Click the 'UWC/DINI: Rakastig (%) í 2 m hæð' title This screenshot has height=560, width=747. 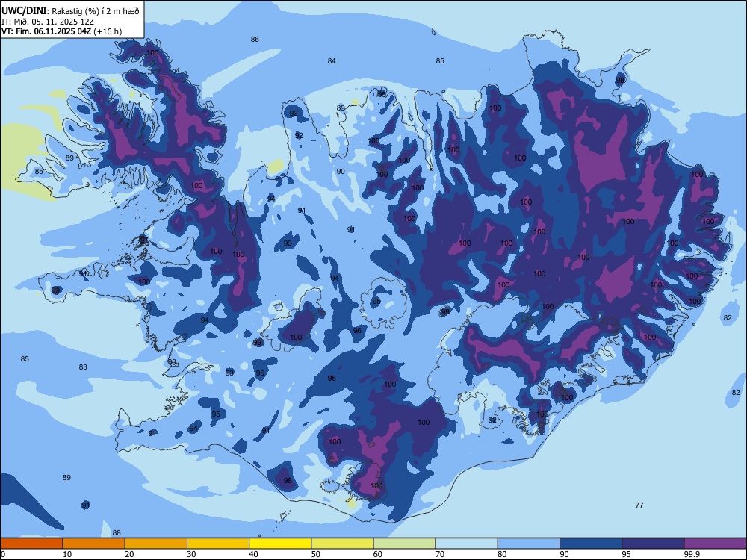click(x=70, y=10)
